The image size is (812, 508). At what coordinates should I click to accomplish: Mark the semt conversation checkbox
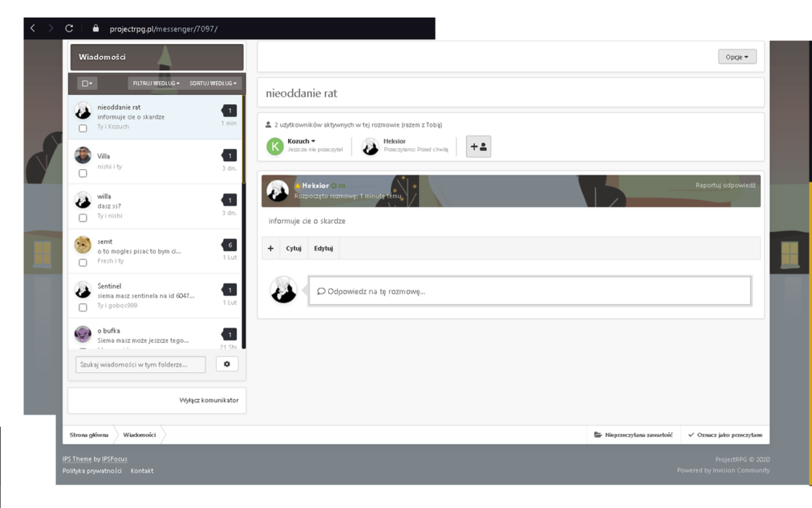tap(83, 263)
